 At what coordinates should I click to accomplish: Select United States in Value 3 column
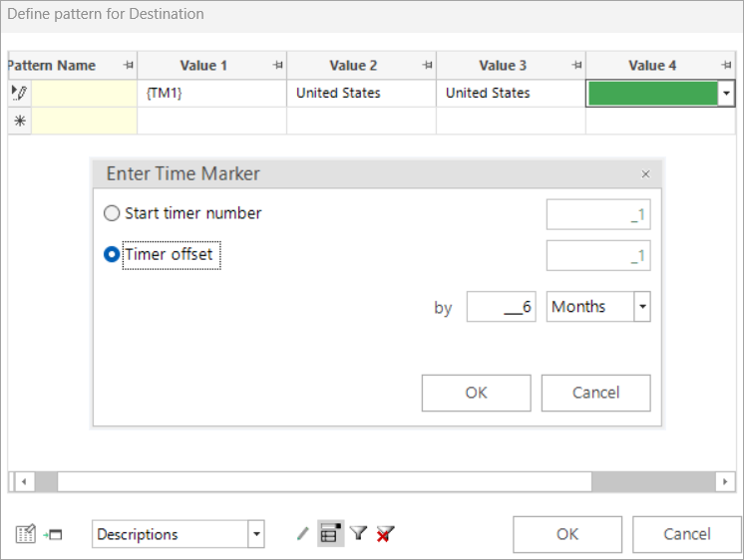(x=511, y=93)
